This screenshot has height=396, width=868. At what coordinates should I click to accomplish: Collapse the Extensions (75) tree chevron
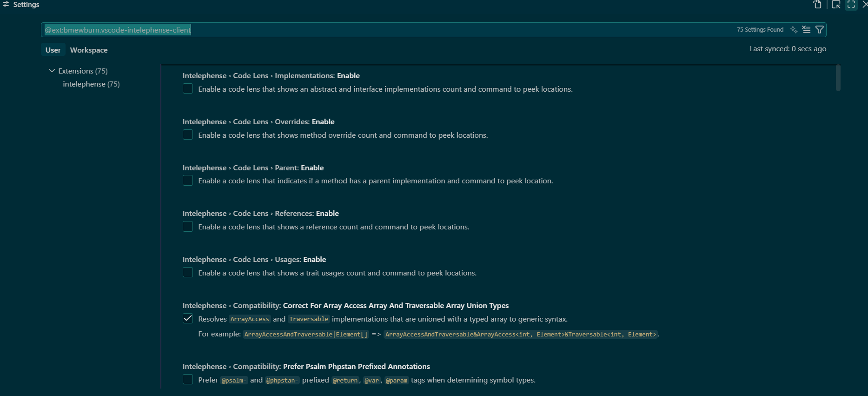[52, 71]
